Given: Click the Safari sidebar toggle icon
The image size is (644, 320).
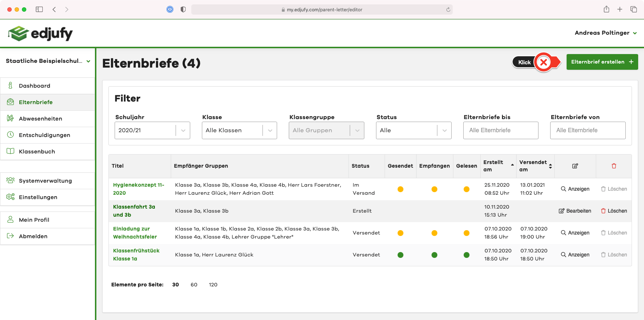Looking at the screenshot, I should 39,9.
